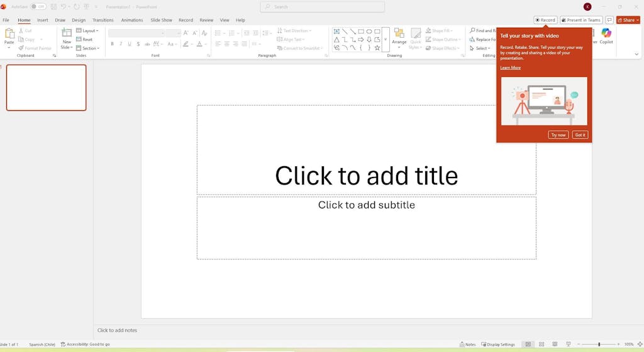Open Reading View from the status bar

point(555,344)
